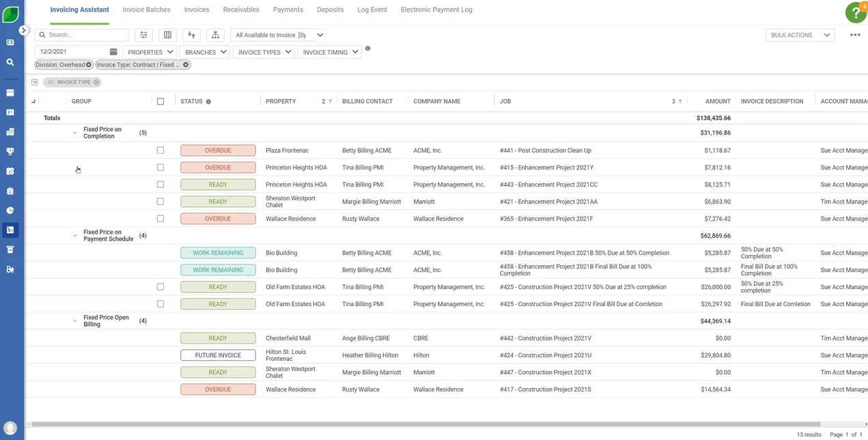Click the green help question mark button

point(856,12)
